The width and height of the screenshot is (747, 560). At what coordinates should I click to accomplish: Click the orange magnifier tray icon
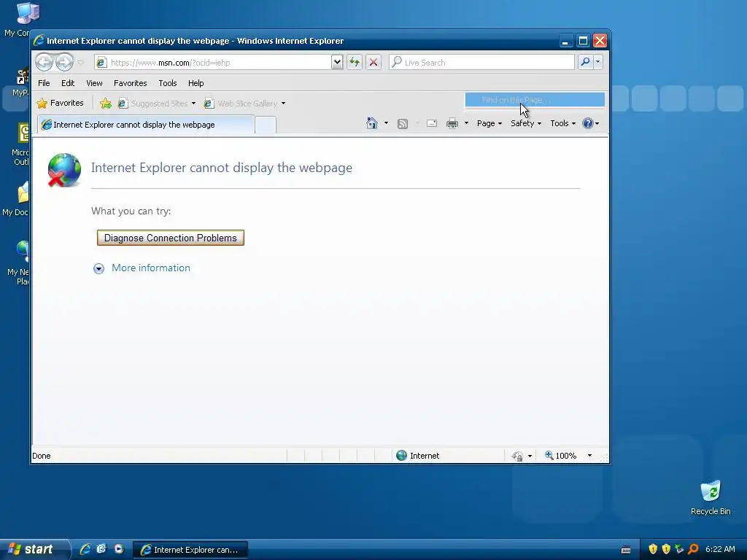click(693, 549)
